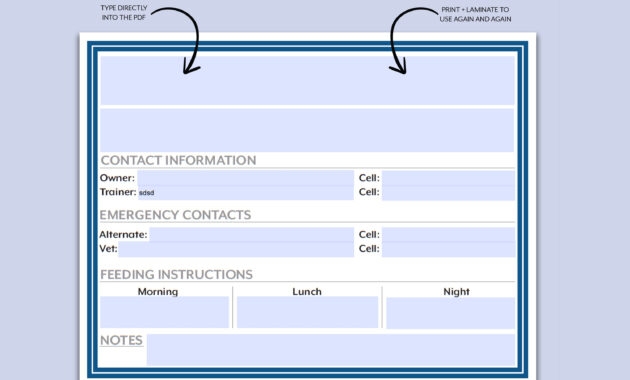
Task: Click the Feeding Instructions section heading
Action: coord(176,274)
